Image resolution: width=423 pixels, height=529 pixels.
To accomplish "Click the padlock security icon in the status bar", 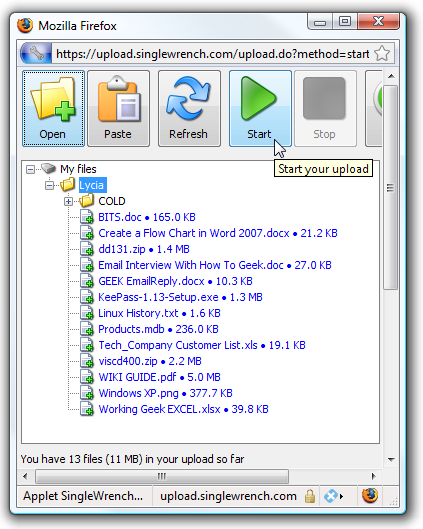I will pyautogui.click(x=310, y=496).
